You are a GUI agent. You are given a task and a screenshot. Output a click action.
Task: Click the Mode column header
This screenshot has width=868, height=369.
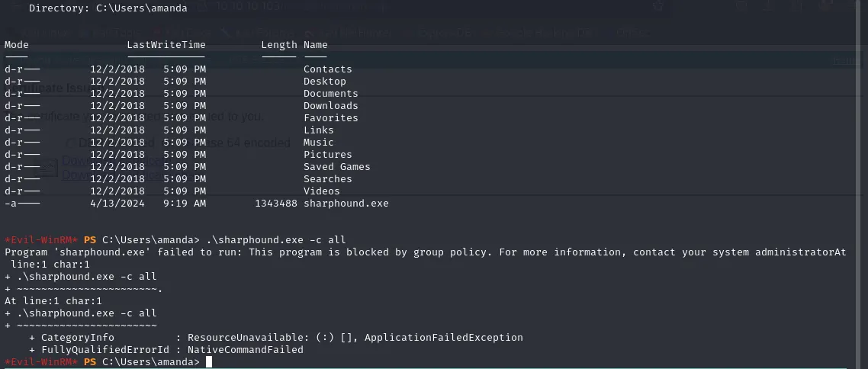coord(16,45)
